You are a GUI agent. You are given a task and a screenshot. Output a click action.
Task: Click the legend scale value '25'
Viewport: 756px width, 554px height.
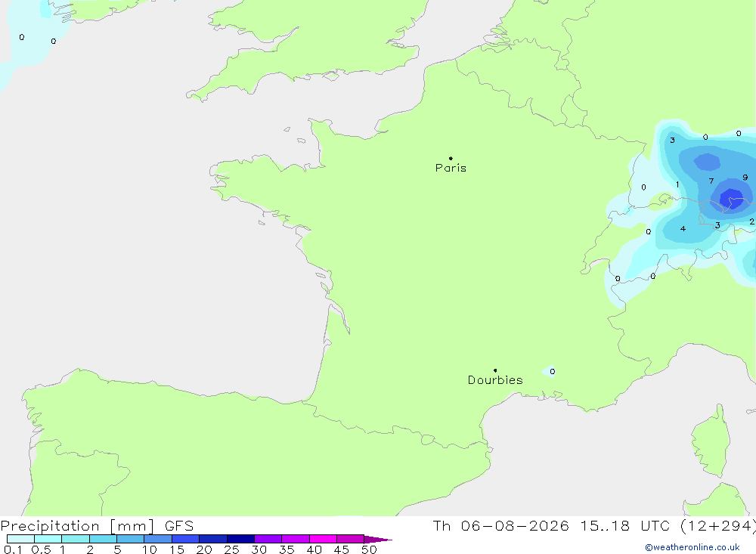pyautogui.click(x=231, y=549)
